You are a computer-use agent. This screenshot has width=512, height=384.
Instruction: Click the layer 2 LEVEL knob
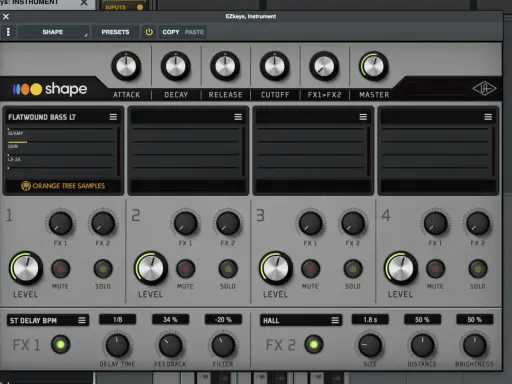[x=151, y=268]
